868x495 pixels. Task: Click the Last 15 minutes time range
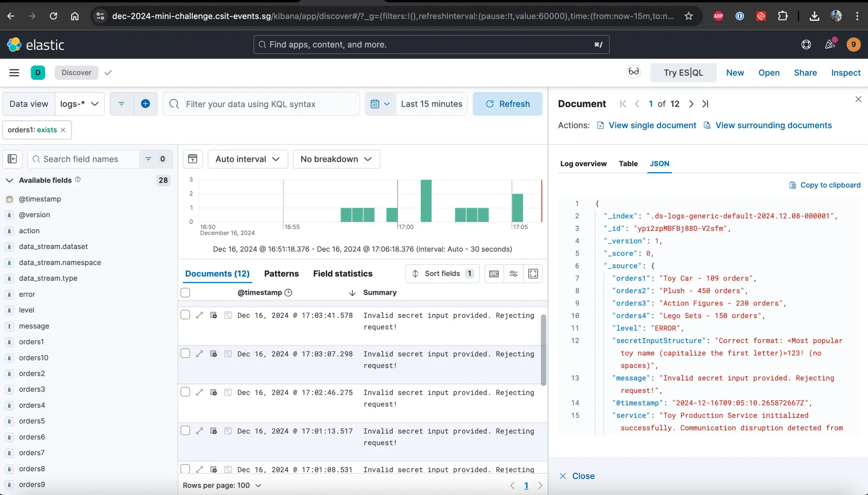(431, 104)
